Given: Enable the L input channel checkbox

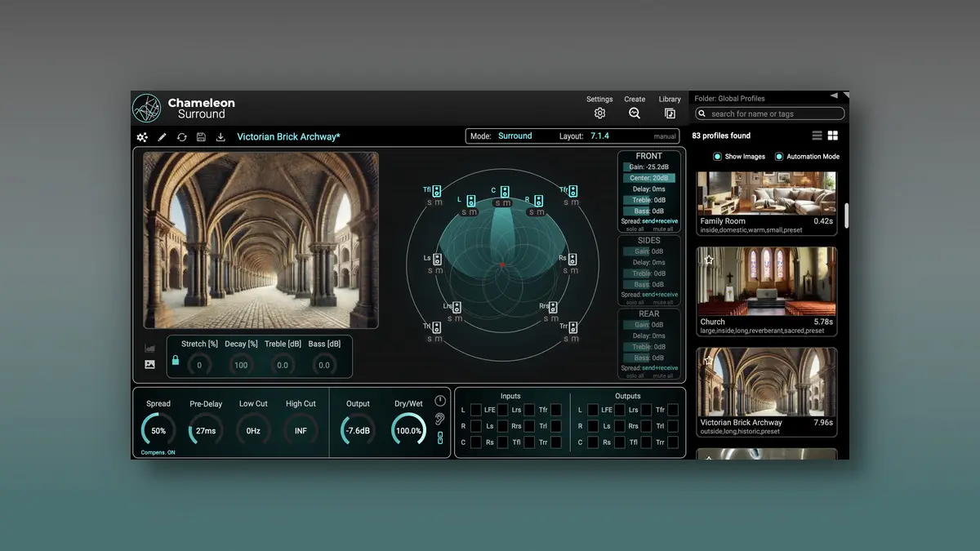Looking at the screenshot, I should pyautogui.click(x=476, y=410).
